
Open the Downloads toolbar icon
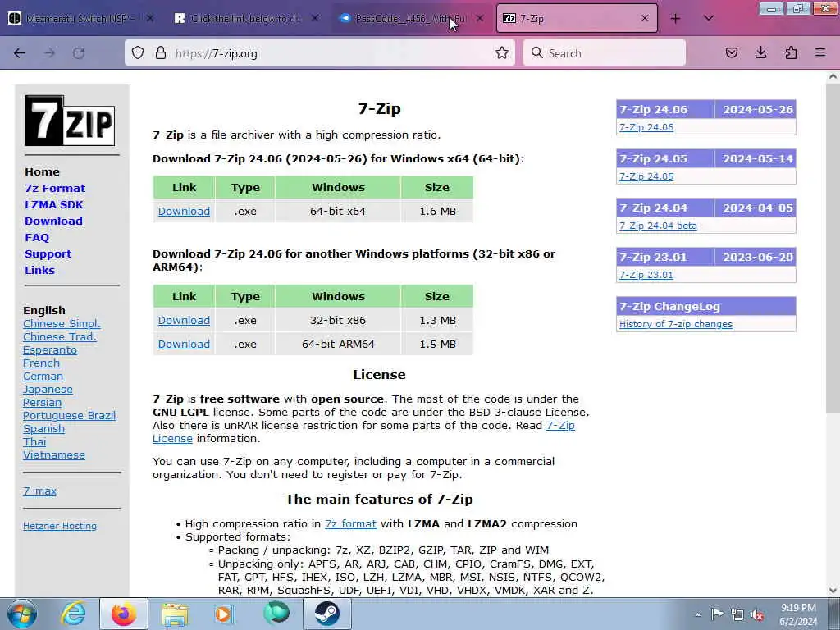coord(760,52)
